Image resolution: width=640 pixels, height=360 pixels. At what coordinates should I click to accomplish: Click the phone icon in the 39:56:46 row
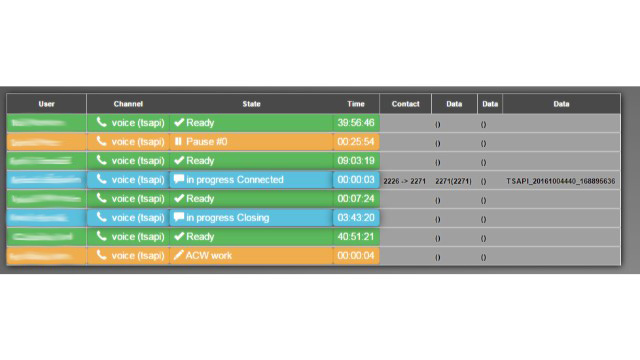click(x=101, y=122)
